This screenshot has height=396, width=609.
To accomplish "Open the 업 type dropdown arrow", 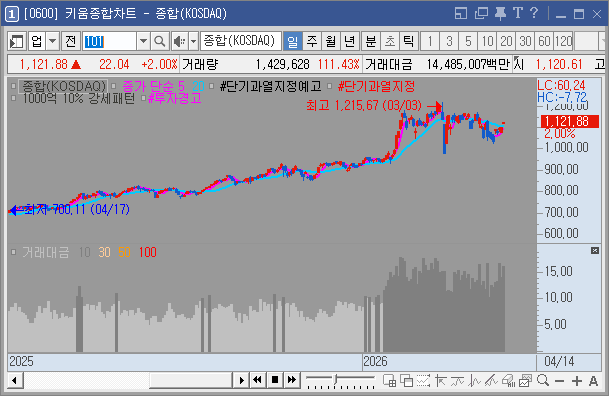I will coord(53,41).
